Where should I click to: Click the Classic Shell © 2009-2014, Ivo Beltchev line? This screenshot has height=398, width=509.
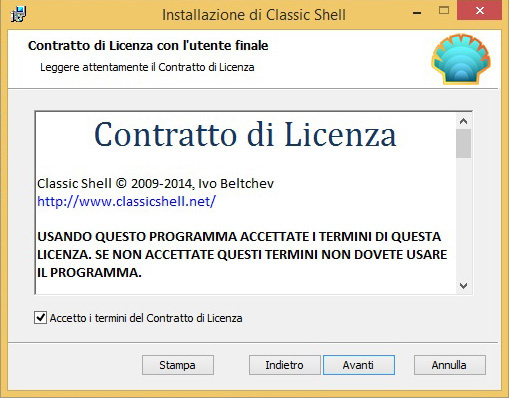[155, 183]
